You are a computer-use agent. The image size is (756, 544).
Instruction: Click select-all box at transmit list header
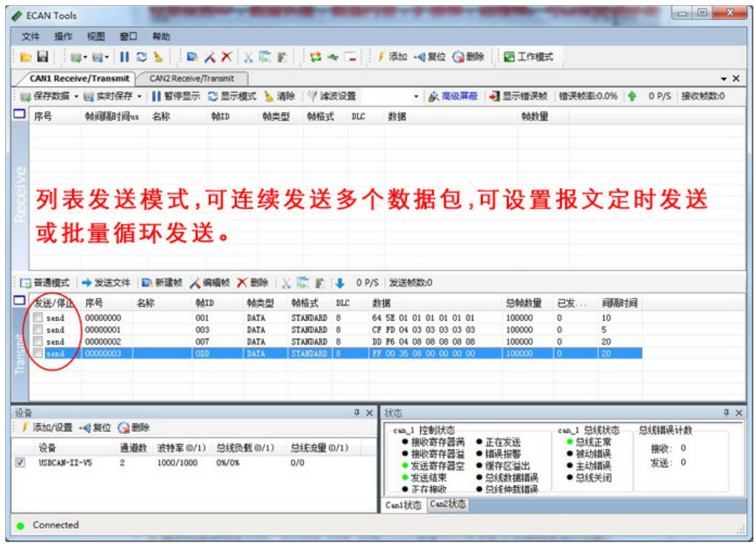[19, 300]
